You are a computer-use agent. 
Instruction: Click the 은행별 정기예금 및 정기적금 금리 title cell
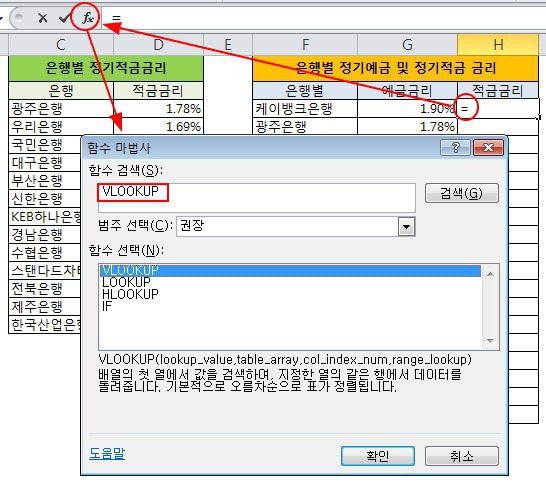coord(396,68)
